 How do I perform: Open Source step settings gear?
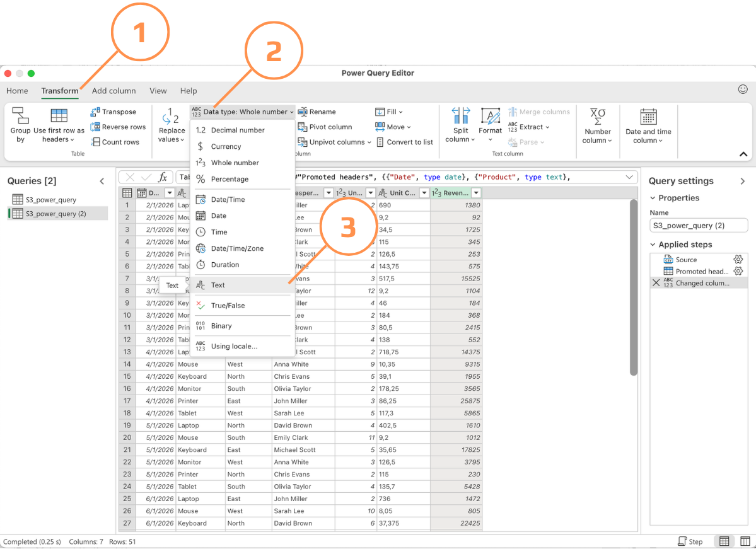tap(738, 259)
